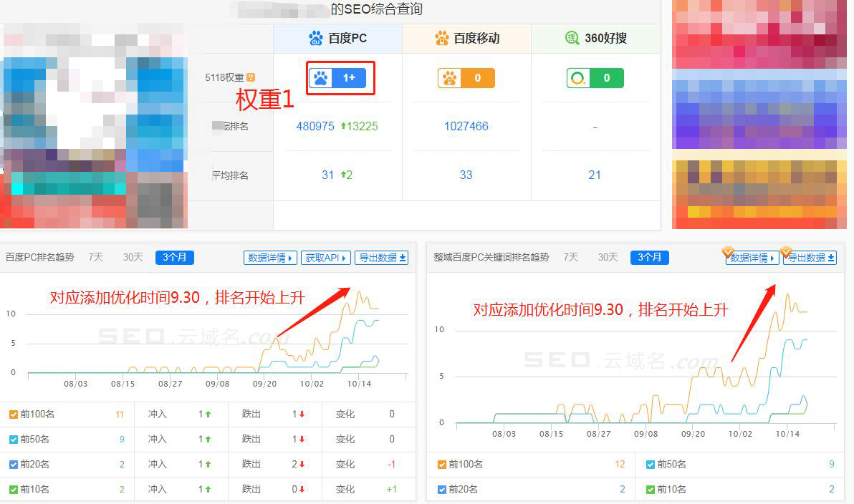Click the 5118权重 question mark help icon
Viewport: 854px width, 504px height.
coord(249,77)
